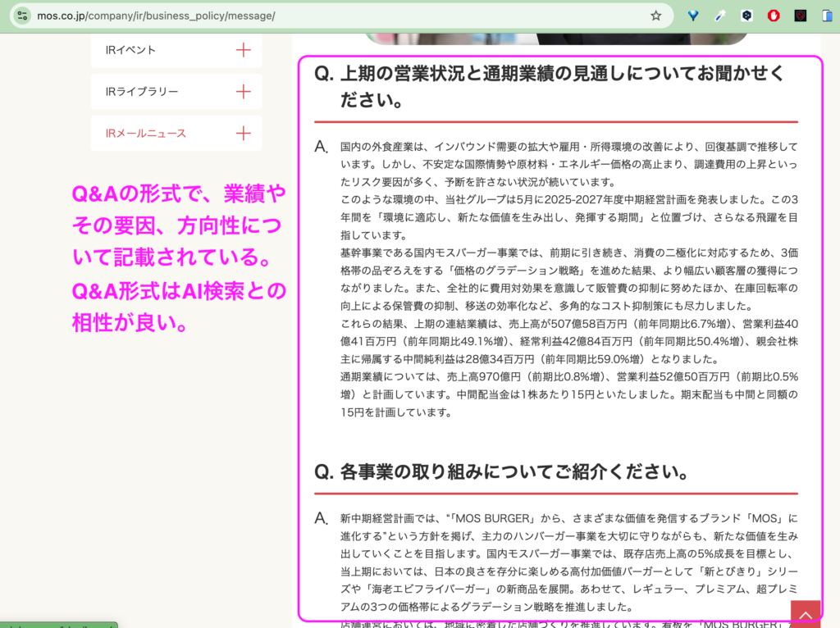Open the side panel icon at toolbar edge

point(828,16)
